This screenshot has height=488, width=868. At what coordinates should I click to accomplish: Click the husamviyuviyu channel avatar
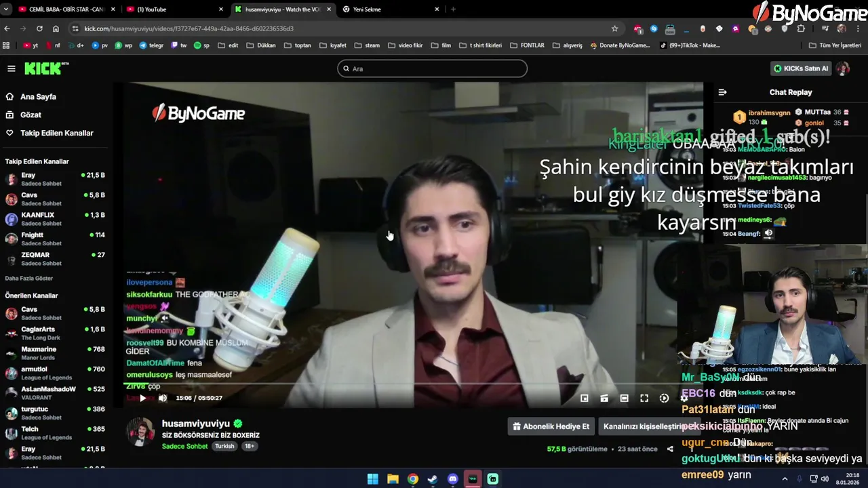tap(141, 432)
